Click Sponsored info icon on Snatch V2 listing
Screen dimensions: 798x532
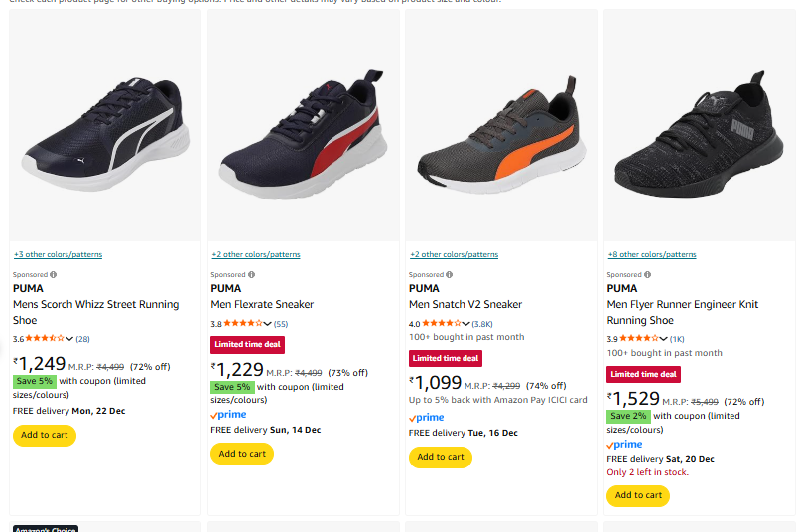tap(451, 275)
